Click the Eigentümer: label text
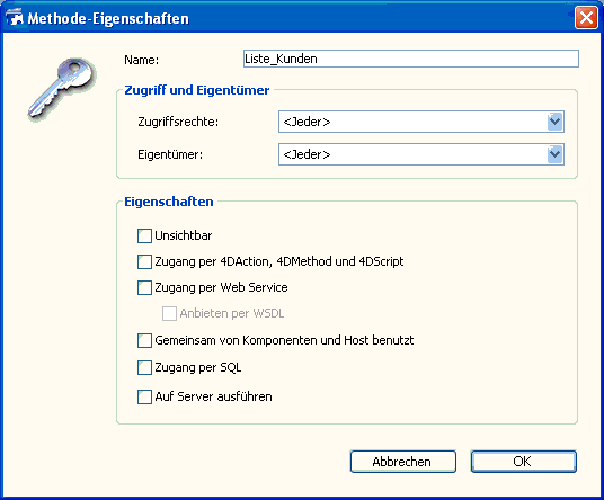This screenshot has width=604, height=500. [170, 155]
